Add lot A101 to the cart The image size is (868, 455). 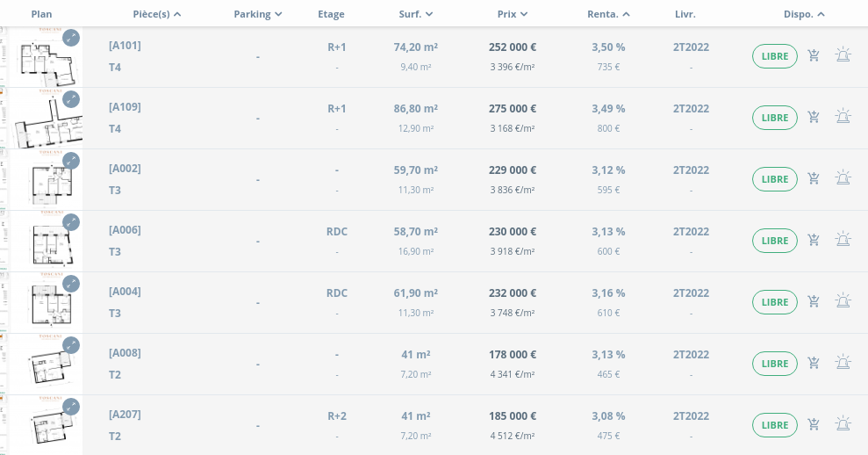pos(814,56)
